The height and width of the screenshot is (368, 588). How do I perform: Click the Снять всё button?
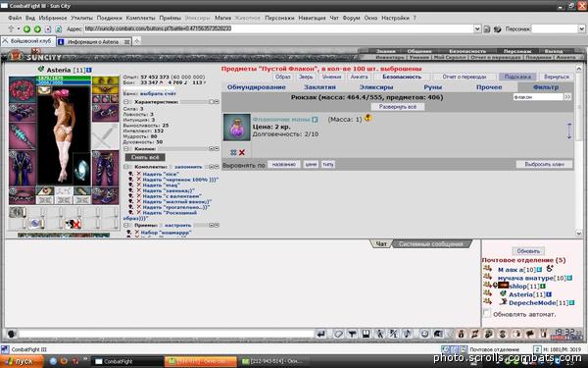145,157
